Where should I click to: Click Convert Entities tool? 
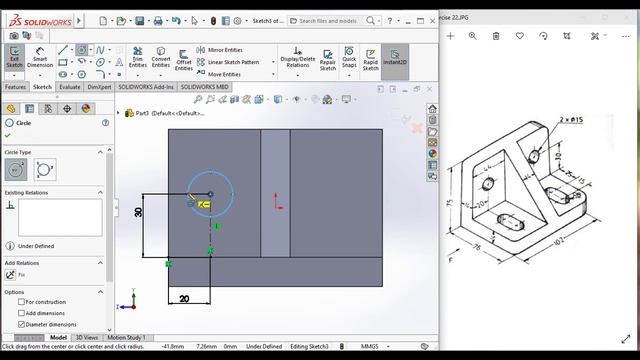pyautogui.click(x=161, y=57)
